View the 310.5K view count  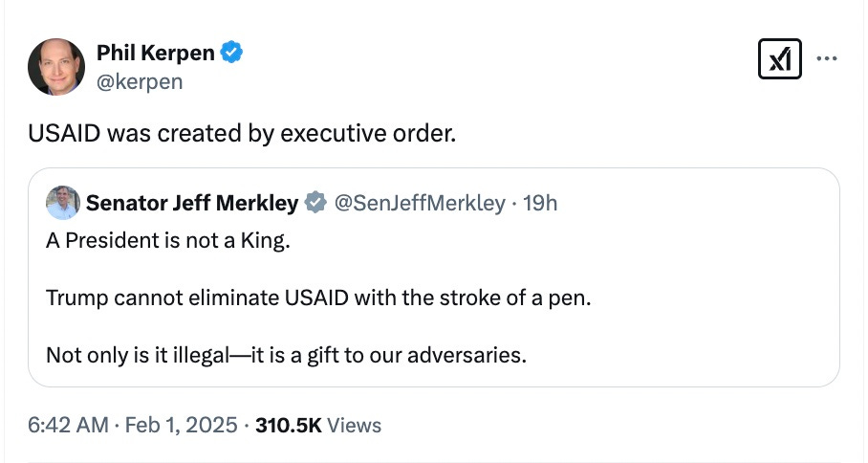(x=289, y=426)
